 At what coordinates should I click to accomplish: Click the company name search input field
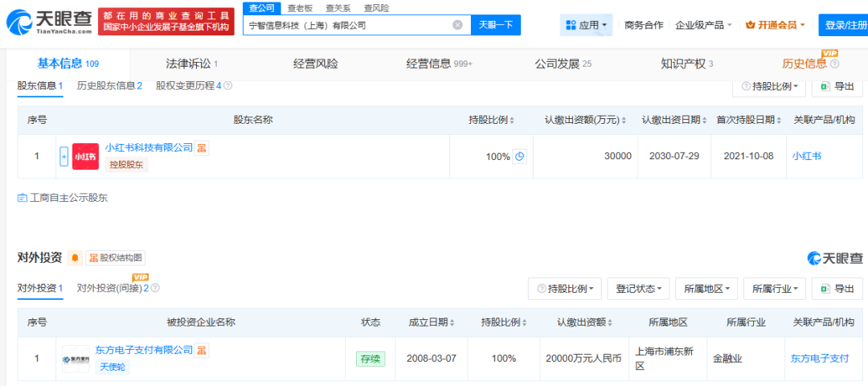coord(346,25)
